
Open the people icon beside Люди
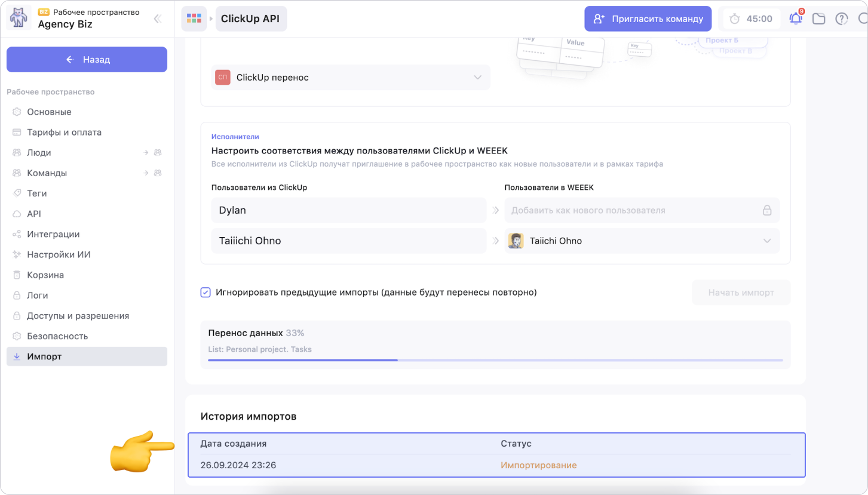pyautogui.click(x=158, y=153)
